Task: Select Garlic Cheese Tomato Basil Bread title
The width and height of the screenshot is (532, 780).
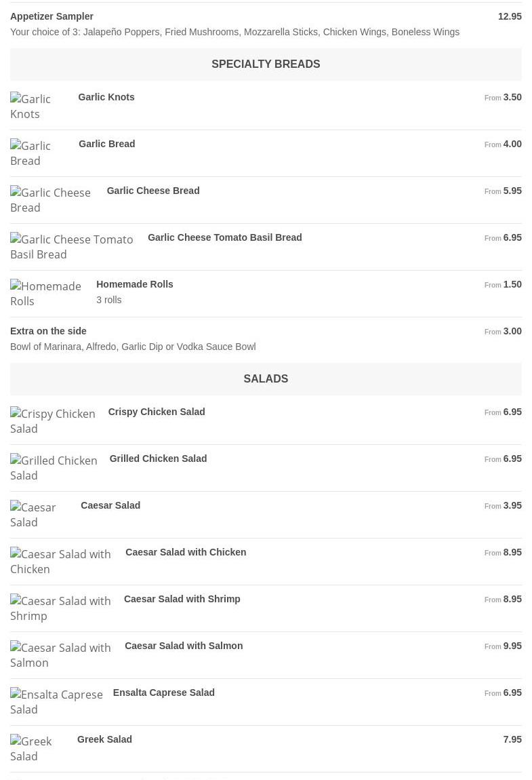Action: coord(224,237)
